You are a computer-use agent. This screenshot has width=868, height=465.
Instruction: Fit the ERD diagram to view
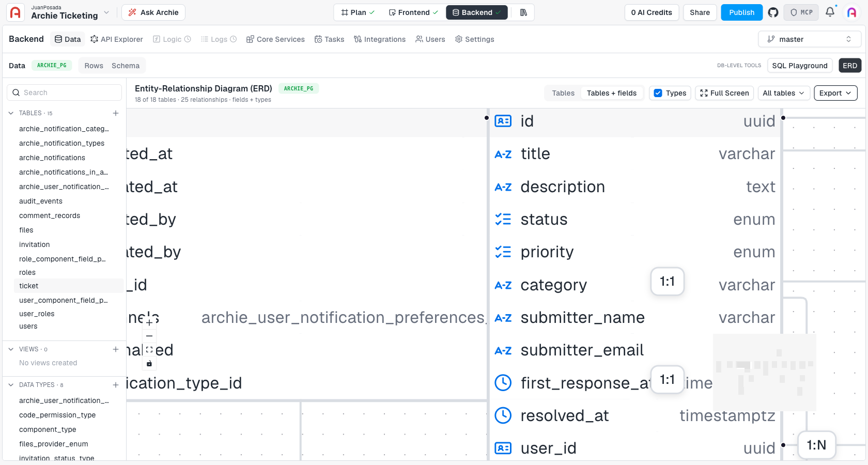[x=149, y=350]
